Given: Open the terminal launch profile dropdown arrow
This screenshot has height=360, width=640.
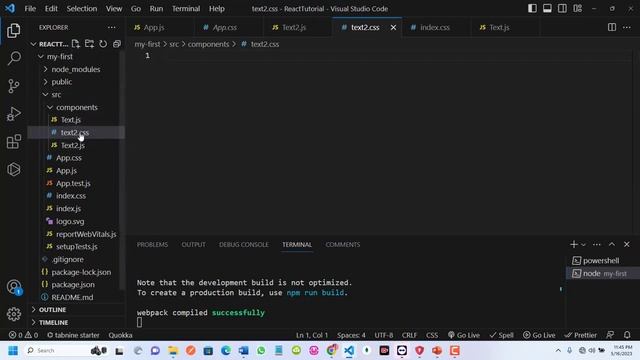Looking at the screenshot, I should 583,245.
